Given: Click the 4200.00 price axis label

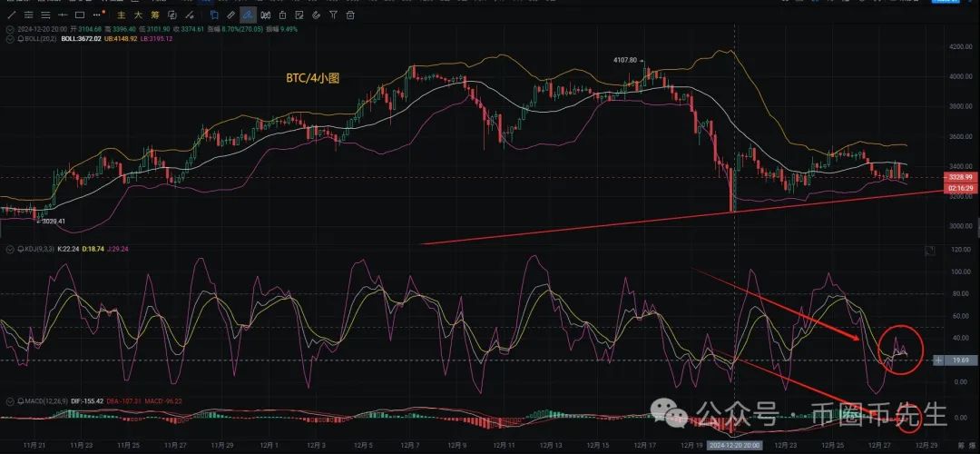Looking at the screenshot, I should click(961, 46).
